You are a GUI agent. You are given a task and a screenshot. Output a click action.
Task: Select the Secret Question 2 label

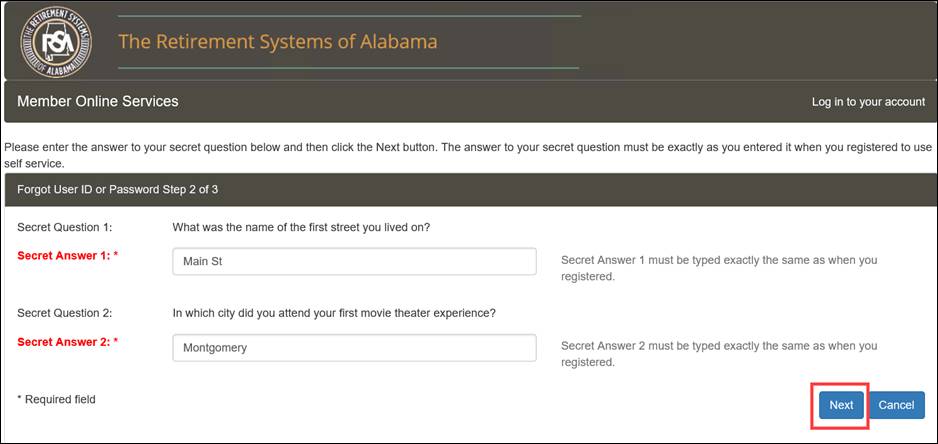tap(65, 313)
